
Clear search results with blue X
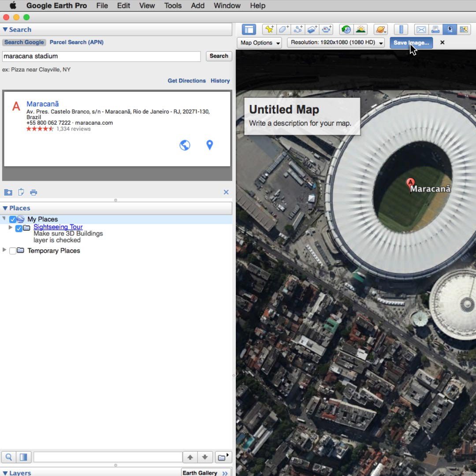pos(226,192)
